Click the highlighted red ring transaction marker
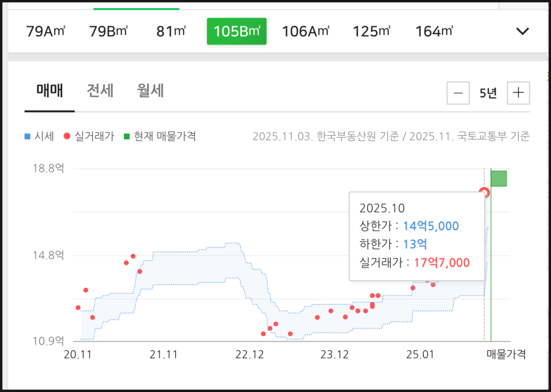Image resolution: width=551 pixels, height=392 pixels. (x=484, y=192)
